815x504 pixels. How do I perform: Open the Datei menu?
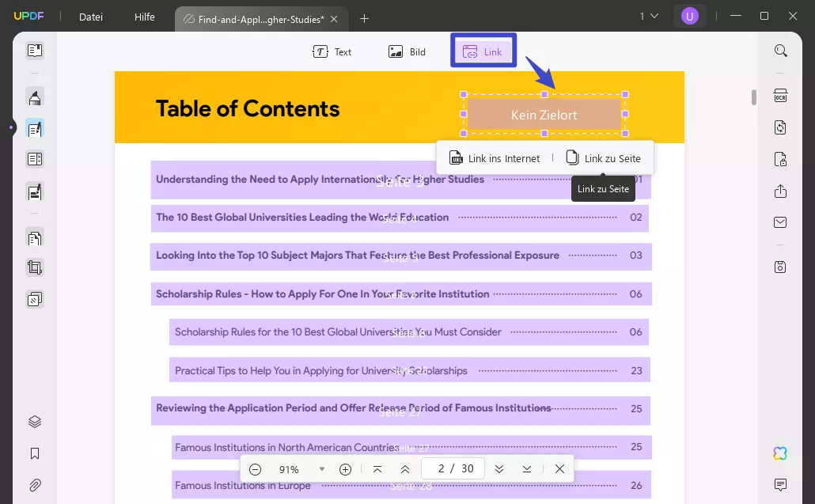pyautogui.click(x=91, y=17)
